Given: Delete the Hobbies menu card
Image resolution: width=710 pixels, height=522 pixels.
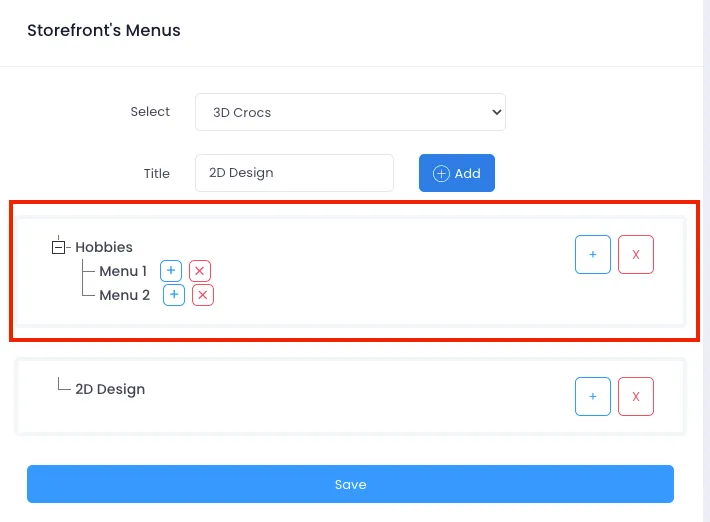Looking at the screenshot, I should 636,254.
